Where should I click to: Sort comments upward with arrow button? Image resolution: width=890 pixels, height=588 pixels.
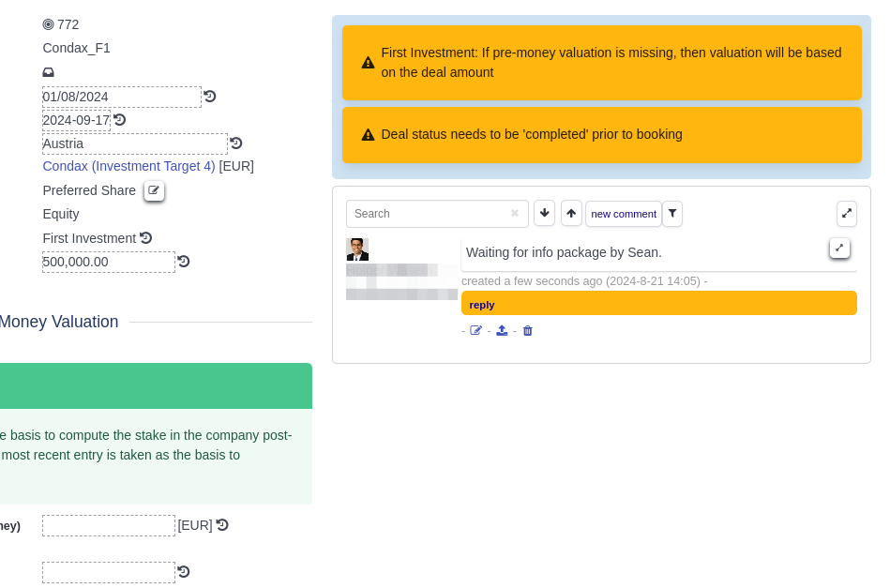point(571,214)
